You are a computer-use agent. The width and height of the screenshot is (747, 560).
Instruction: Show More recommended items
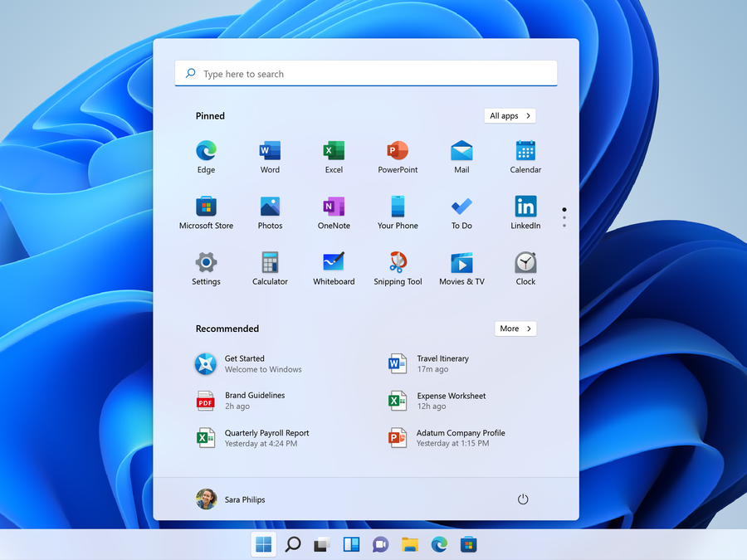click(x=515, y=329)
